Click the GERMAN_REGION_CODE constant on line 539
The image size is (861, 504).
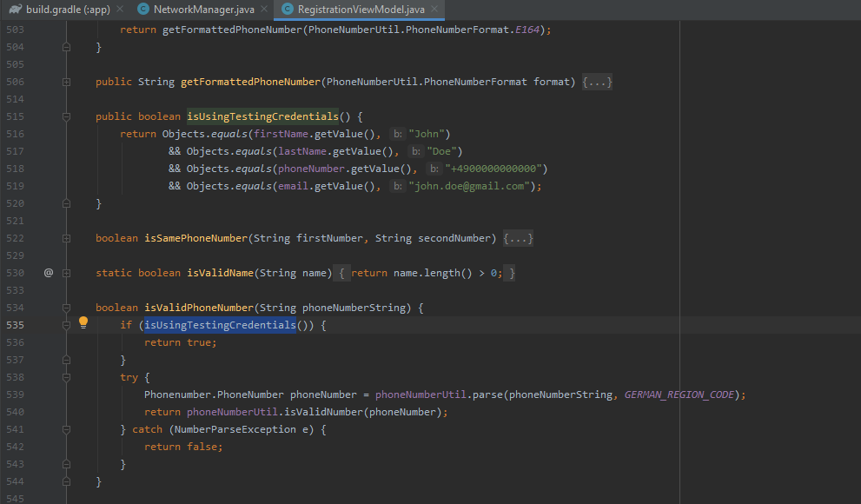click(x=679, y=395)
